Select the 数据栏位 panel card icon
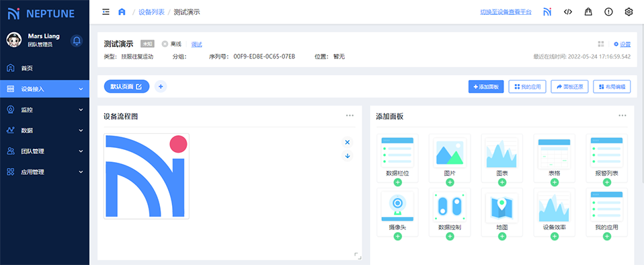644x265 pixels. pyautogui.click(x=397, y=152)
